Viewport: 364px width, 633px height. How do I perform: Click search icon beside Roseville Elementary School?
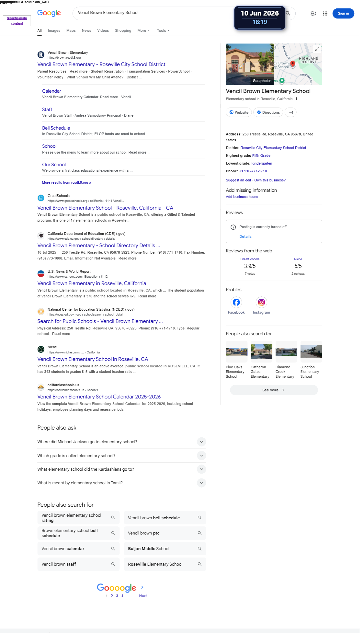click(x=200, y=564)
